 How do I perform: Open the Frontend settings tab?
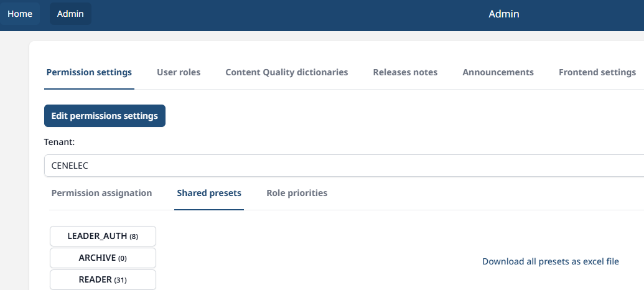tap(597, 72)
